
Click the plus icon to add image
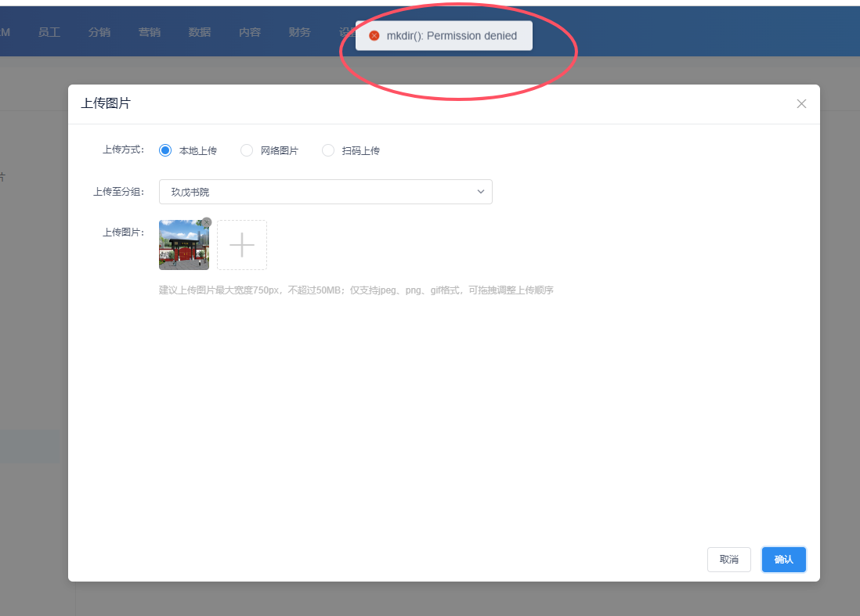point(242,245)
